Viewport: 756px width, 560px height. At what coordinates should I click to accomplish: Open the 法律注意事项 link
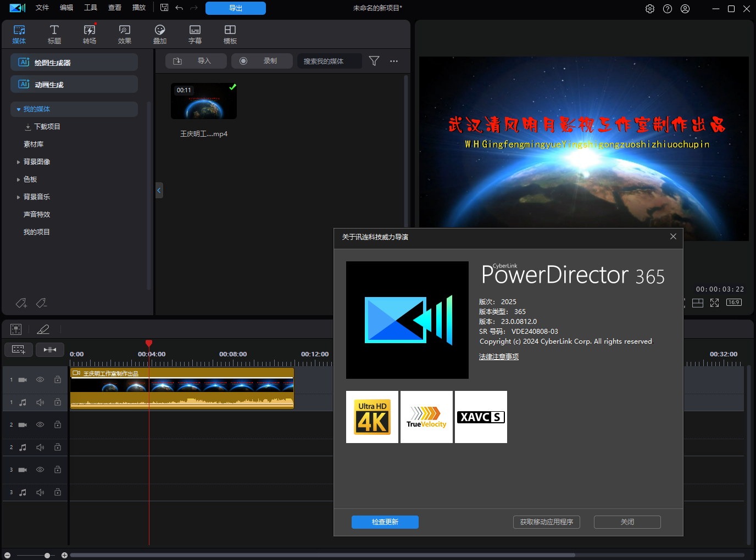point(498,357)
